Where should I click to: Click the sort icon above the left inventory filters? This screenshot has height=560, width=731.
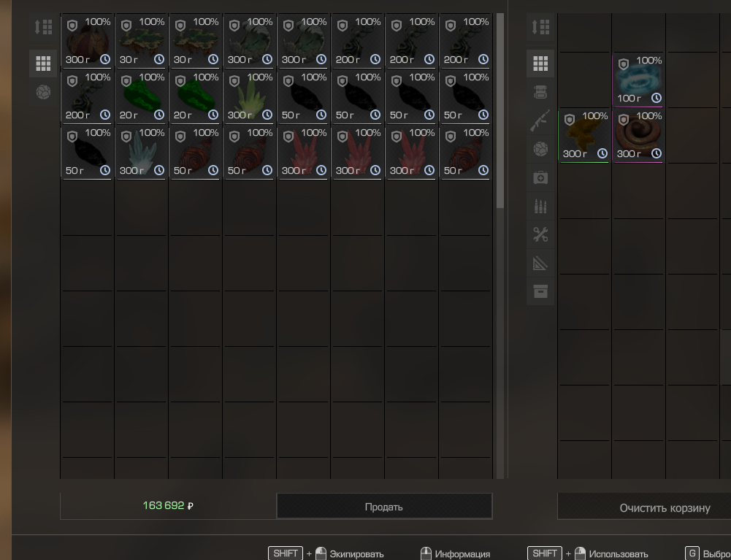pyautogui.click(x=43, y=27)
